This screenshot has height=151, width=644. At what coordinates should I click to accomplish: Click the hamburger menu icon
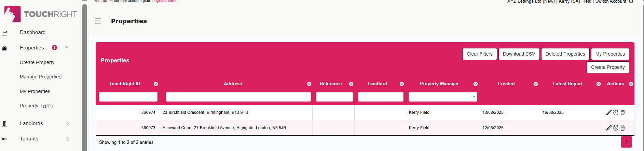[x=98, y=21]
